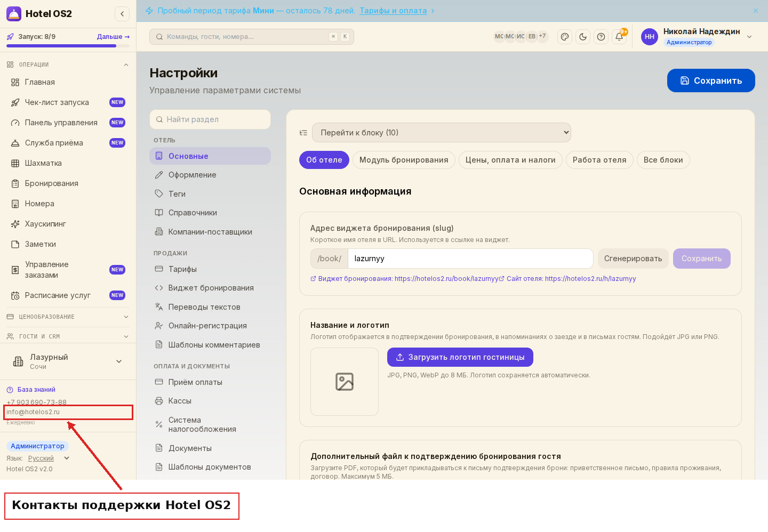Open Онлайн-регистрация section
This screenshot has height=532, width=768.
tap(210, 326)
